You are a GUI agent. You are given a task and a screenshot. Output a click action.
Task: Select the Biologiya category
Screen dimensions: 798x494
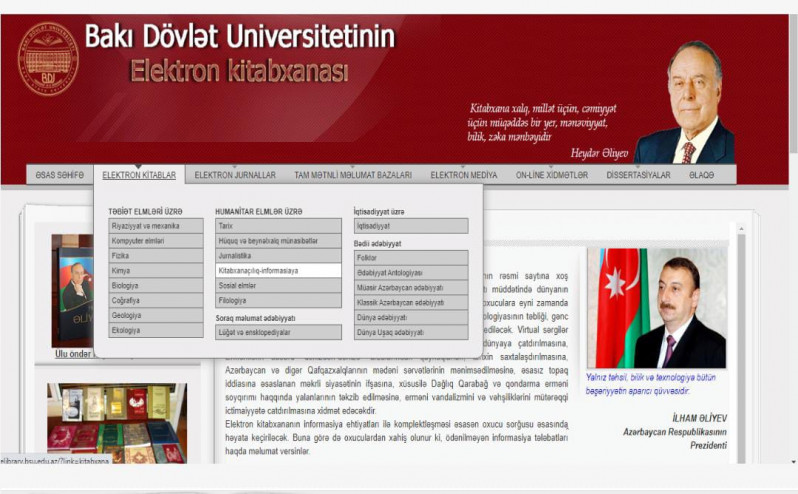tap(156, 285)
